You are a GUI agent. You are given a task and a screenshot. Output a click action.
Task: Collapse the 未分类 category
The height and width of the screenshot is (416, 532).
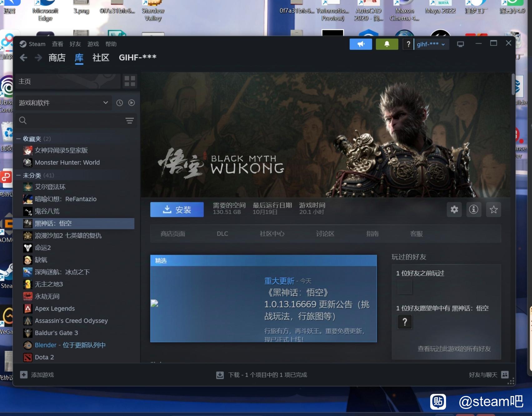(18, 175)
